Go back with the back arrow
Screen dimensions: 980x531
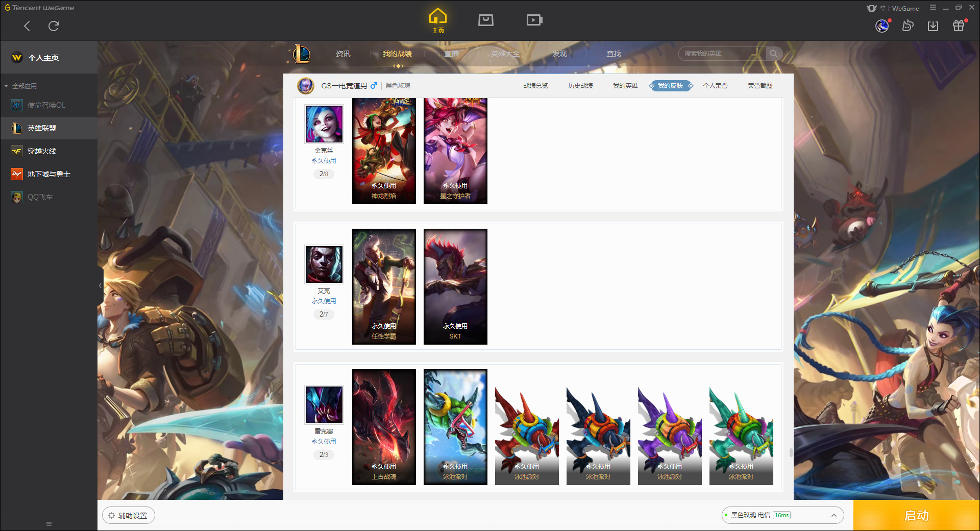tap(27, 26)
